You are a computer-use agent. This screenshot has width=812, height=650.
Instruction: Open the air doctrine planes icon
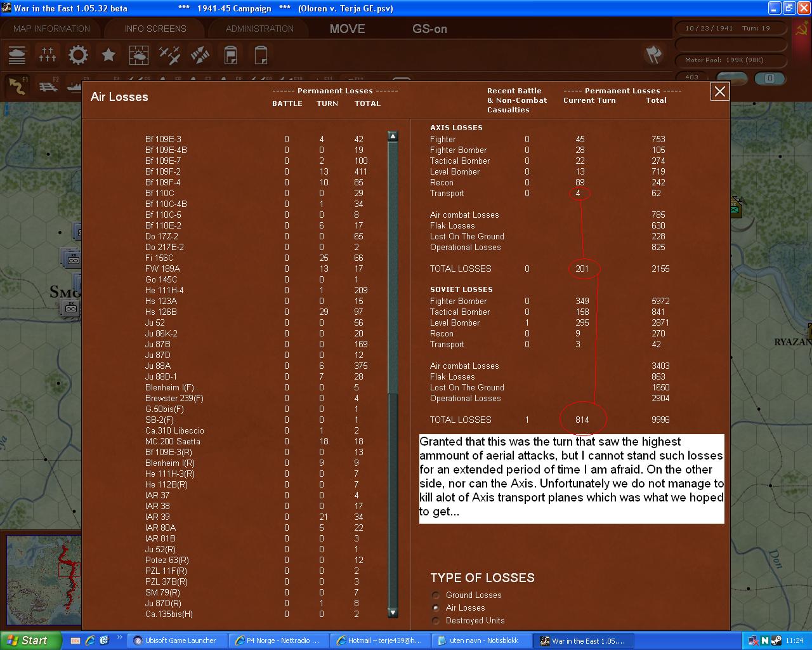(169, 55)
